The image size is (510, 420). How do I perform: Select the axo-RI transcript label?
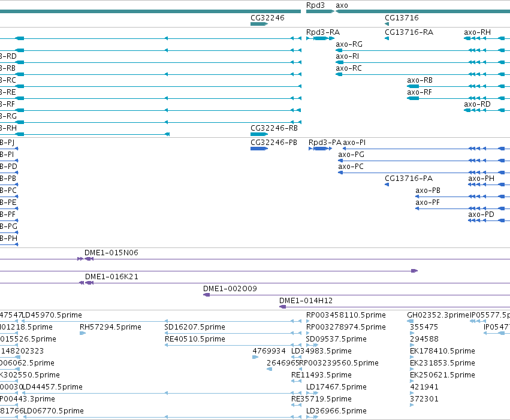tap(348, 56)
